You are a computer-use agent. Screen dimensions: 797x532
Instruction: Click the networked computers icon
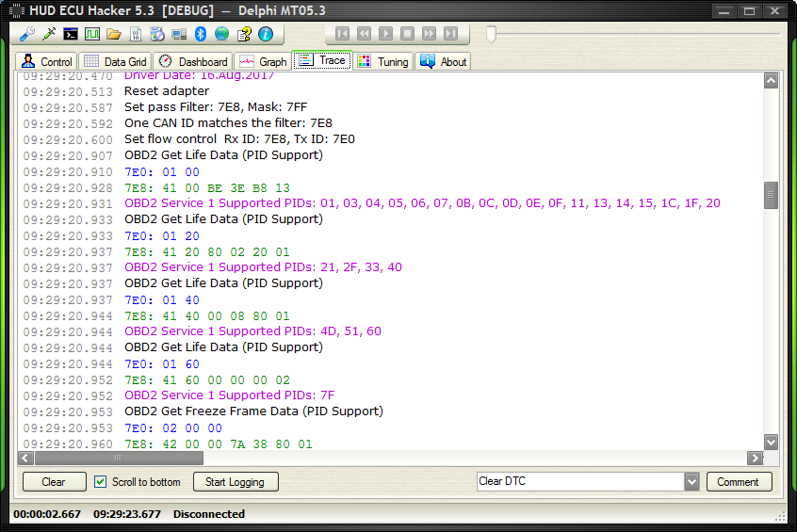(x=179, y=34)
